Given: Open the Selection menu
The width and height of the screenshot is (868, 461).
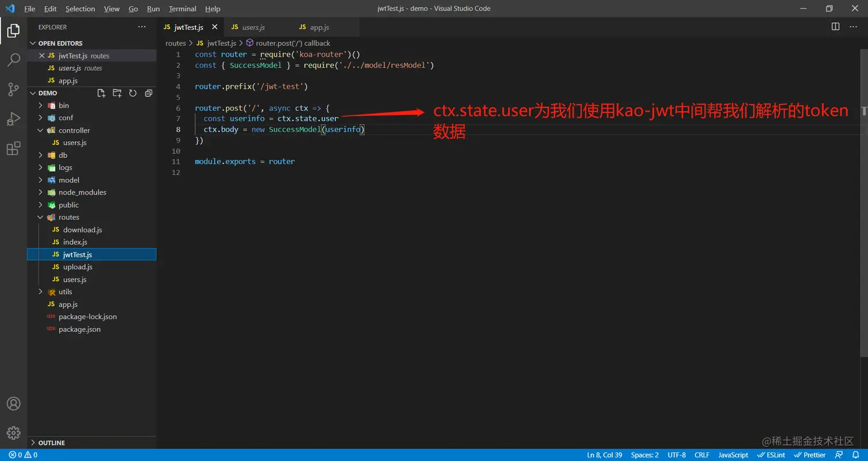Looking at the screenshot, I should (80, 9).
